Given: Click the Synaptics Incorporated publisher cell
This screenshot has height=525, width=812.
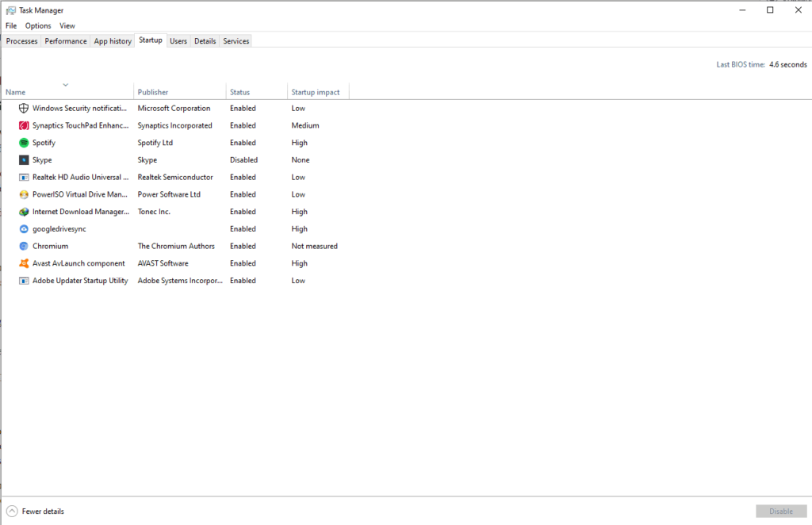Looking at the screenshot, I should [175, 125].
